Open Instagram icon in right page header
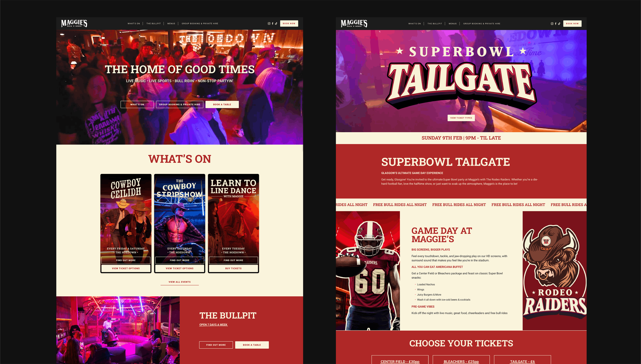 [552, 24]
